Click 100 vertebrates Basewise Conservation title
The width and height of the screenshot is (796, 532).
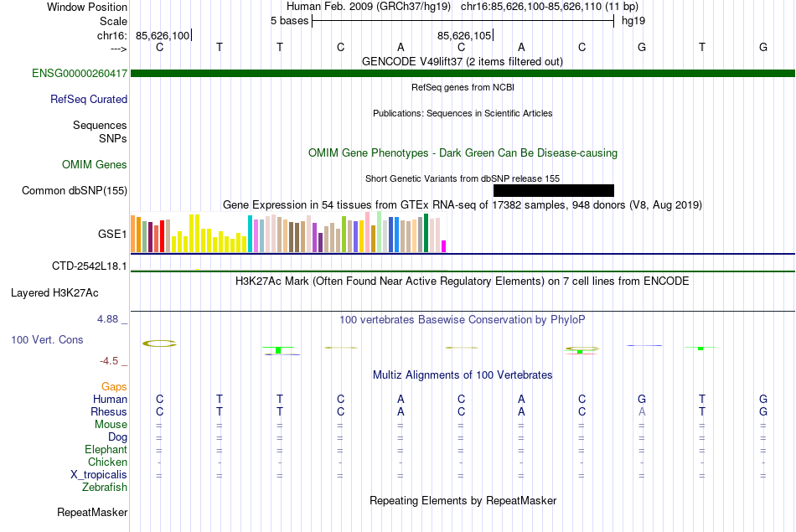tap(463, 320)
